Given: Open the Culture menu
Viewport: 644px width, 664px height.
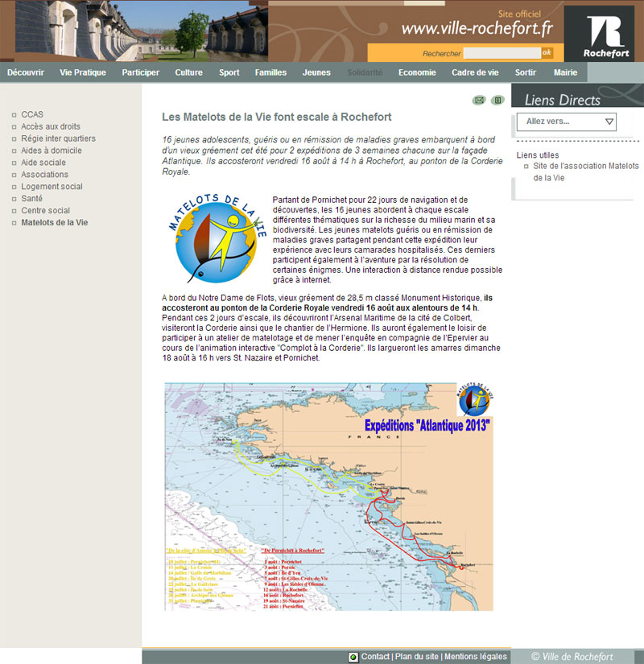Looking at the screenshot, I should 189,72.
